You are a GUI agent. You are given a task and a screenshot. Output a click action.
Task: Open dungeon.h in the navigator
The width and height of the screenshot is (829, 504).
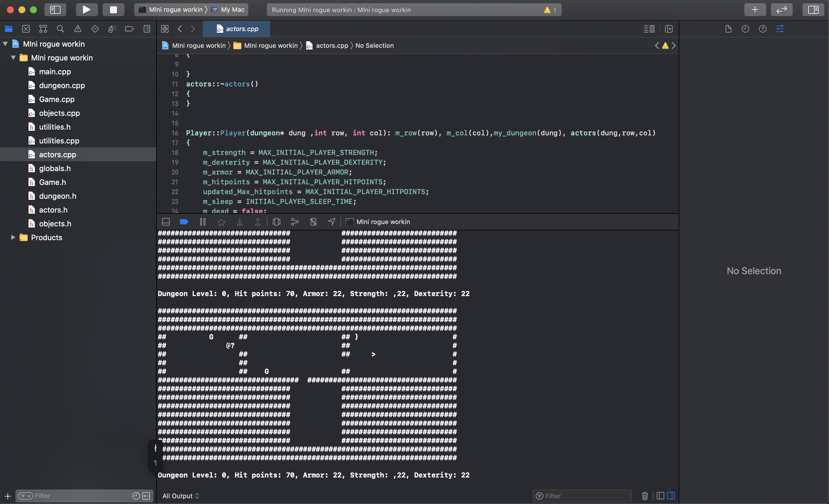pyautogui.click(x=58, y=196)
